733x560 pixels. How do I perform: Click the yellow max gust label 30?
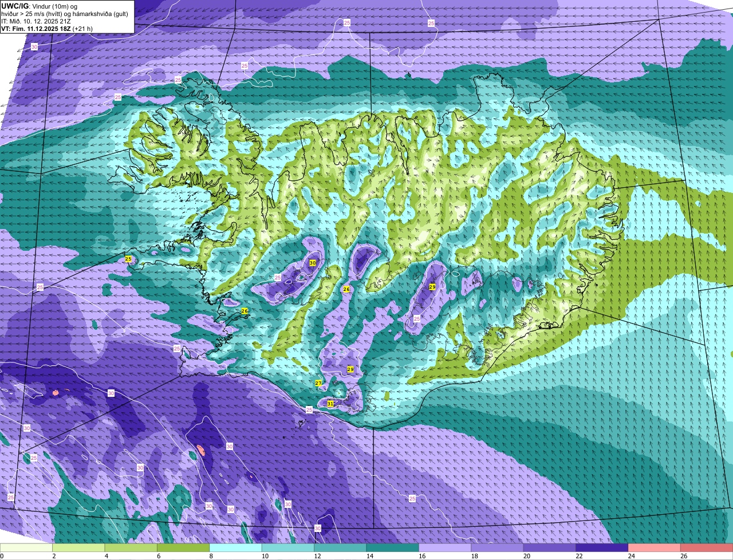313,263
